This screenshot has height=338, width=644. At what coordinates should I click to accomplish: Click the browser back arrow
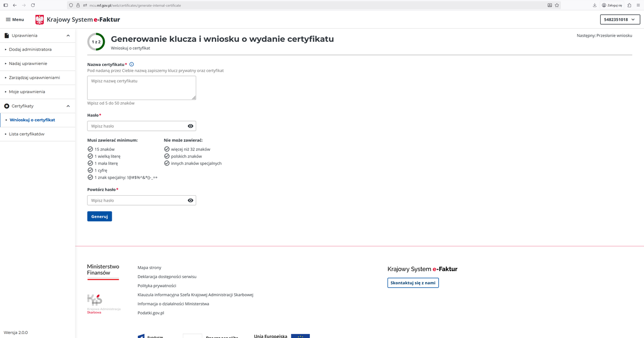pos(15,5)
